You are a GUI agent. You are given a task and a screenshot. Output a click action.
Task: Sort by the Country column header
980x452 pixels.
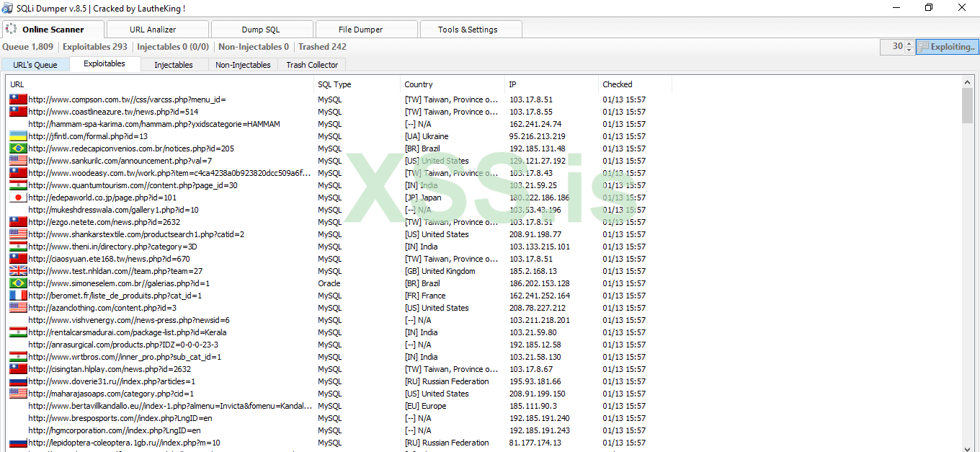point(453,84)
